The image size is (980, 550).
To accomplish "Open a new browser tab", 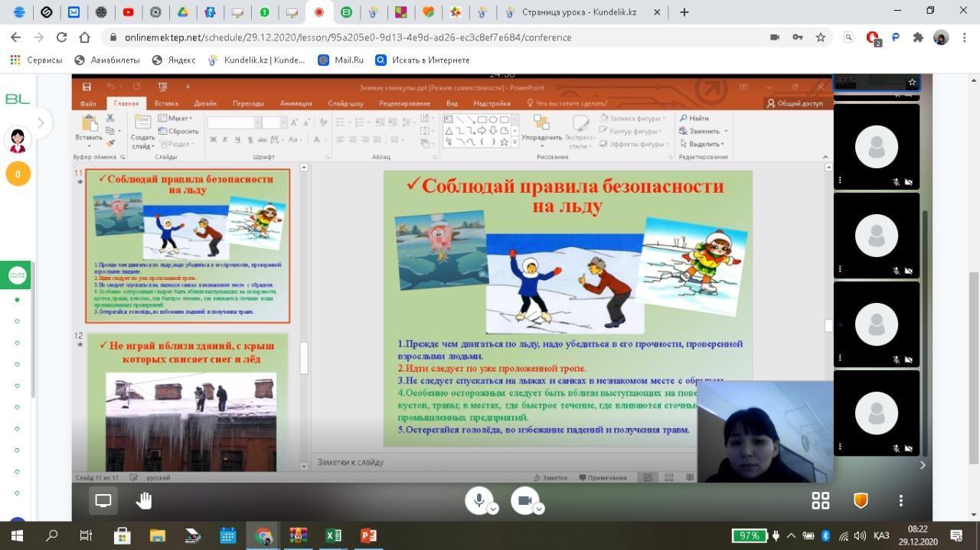I will tap(684, 12).
